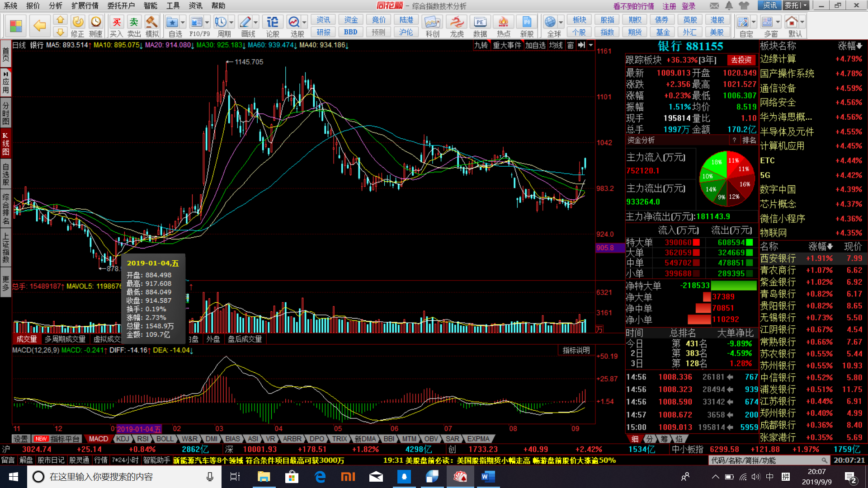Switch to the BOLL indicator tab

[165, 439]
